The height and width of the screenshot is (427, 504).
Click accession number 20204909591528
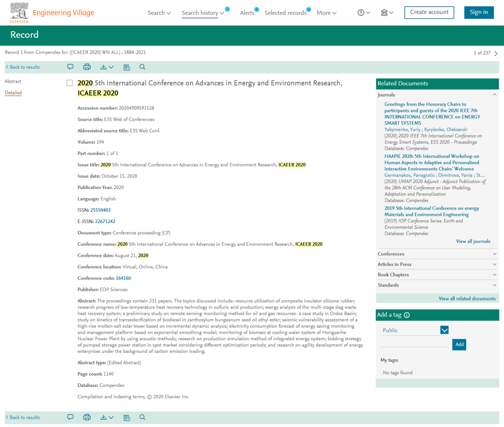pos(136,108)
